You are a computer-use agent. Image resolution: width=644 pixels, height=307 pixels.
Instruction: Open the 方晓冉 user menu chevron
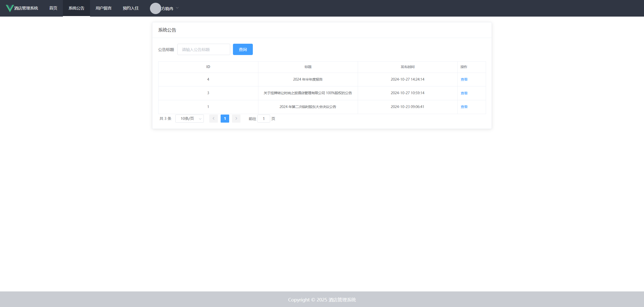point(177,8)
